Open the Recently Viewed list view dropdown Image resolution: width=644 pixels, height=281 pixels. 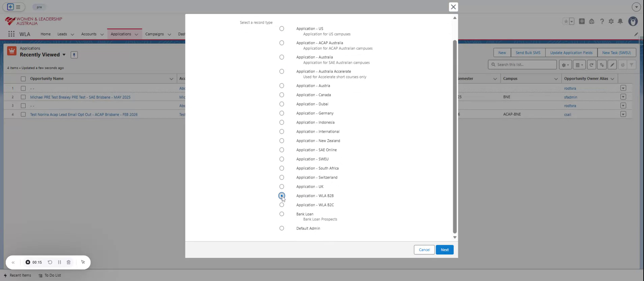[x=64, y=55]
